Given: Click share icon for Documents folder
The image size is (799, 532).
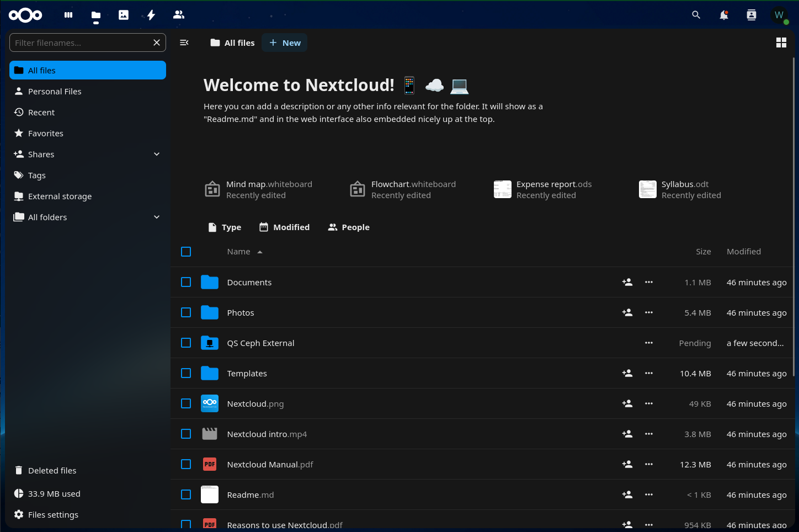Looking at the screenshot, I should click(x=627, y=282).
